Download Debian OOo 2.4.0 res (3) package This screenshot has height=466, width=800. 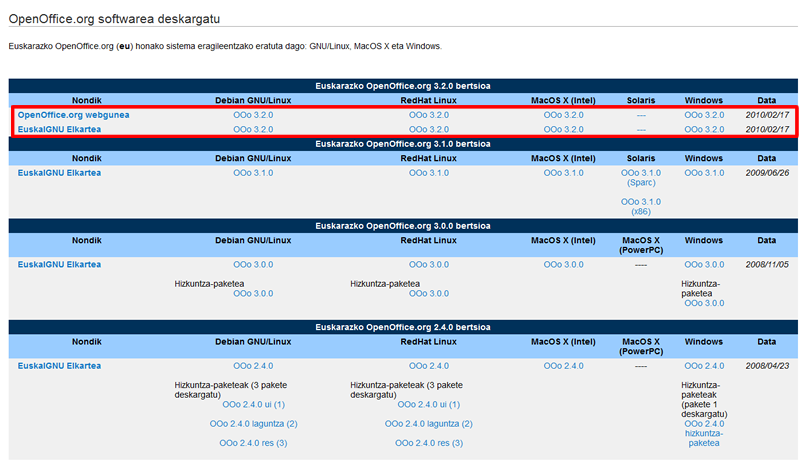[x=254, y=443]
